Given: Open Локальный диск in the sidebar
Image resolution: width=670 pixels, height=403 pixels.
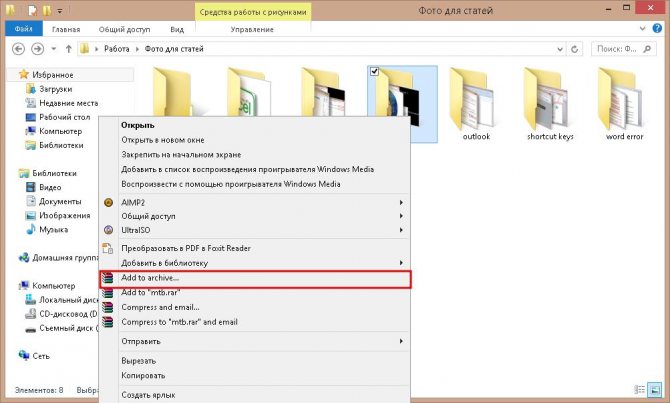Looking at the screenshot, I should (x=68, y=300).
